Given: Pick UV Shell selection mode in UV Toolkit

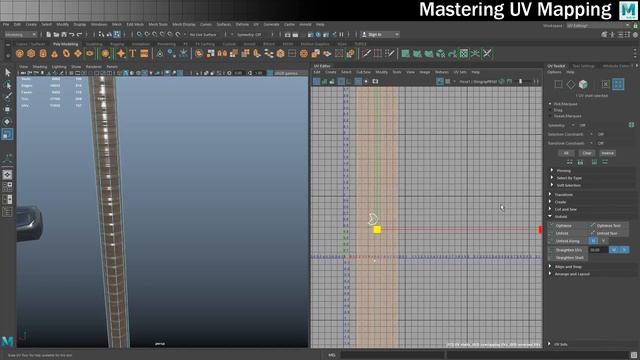Looking at the screenshot, I should [x=618, y=84].
